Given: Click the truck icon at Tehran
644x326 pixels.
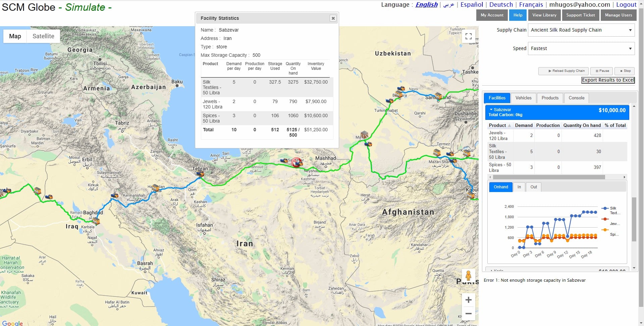Looking at the screenshot, I should [x=200, y=174].
